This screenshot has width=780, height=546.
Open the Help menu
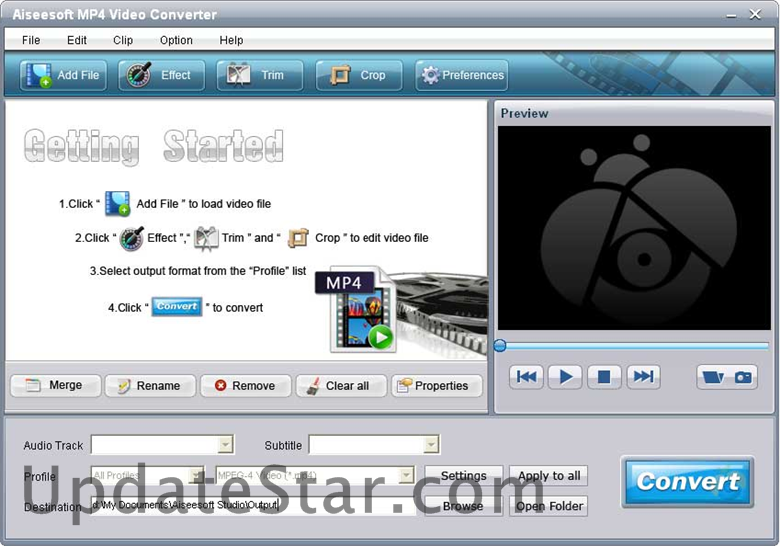231,40
